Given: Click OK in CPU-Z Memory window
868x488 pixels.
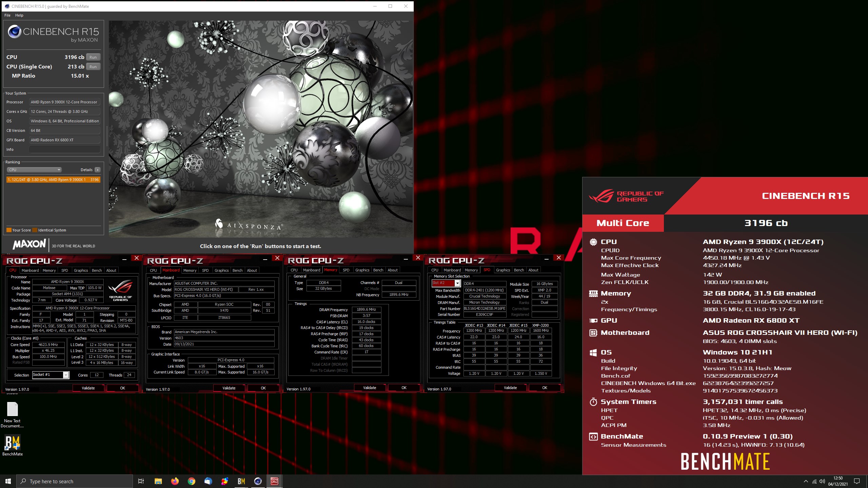Looking at the screenshot, I should (404, 388).
